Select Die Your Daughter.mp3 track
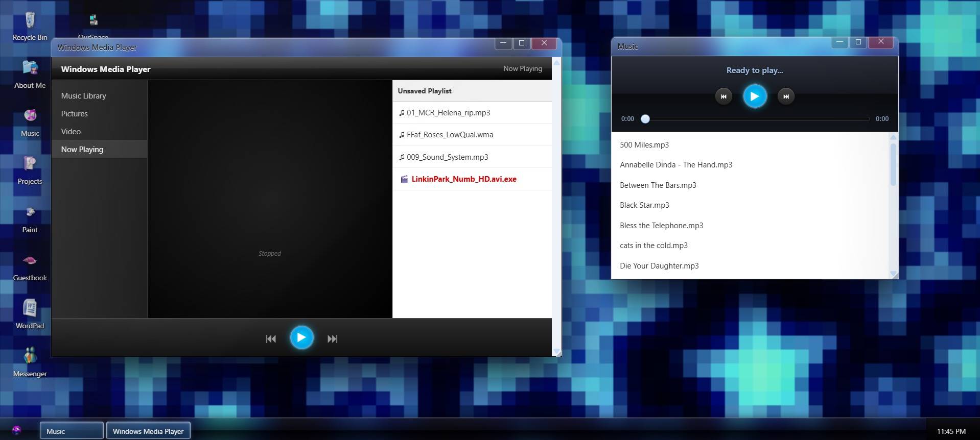980x440 pixels. (x=750, y=266)
